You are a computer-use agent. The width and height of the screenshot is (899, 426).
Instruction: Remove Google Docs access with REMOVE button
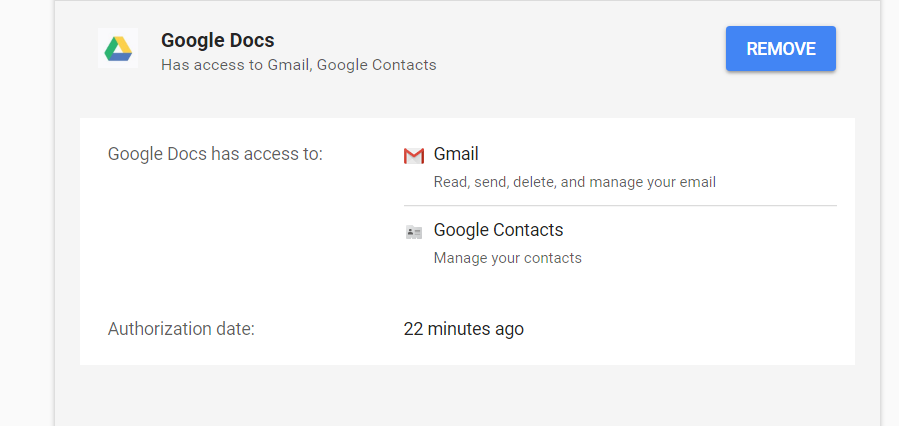(780, 49)
